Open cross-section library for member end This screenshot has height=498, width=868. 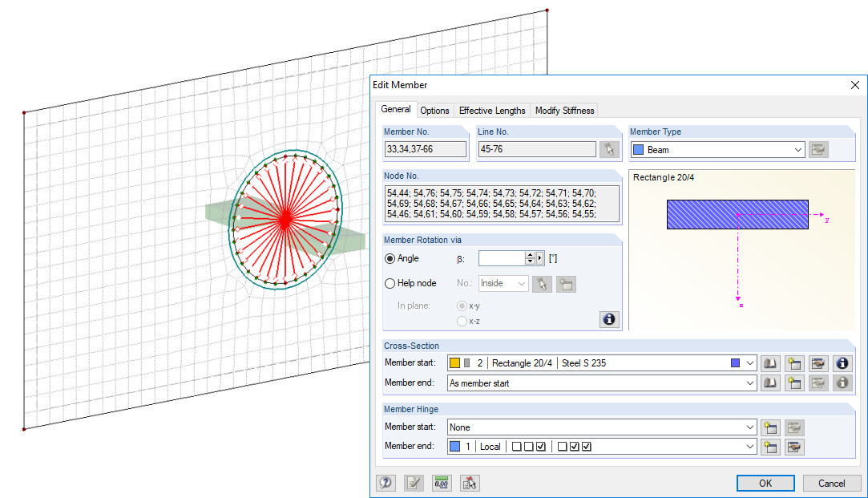[x=770, y=383]
